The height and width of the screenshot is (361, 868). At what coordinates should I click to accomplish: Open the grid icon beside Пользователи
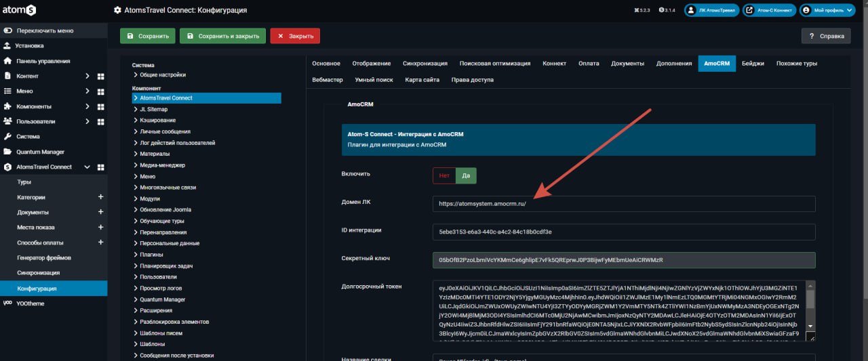pyautogui.click(x=100, y=121)
